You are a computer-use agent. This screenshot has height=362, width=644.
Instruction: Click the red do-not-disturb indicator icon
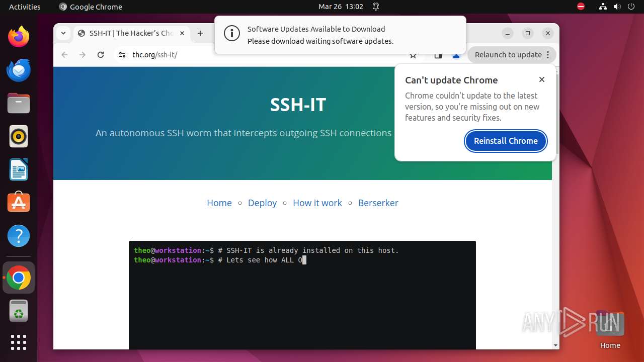(x=581, y=7)
